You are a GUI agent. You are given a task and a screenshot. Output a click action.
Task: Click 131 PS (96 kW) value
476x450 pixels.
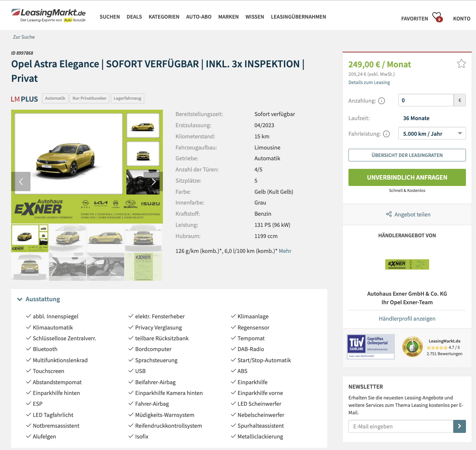(x=272, y=225)
